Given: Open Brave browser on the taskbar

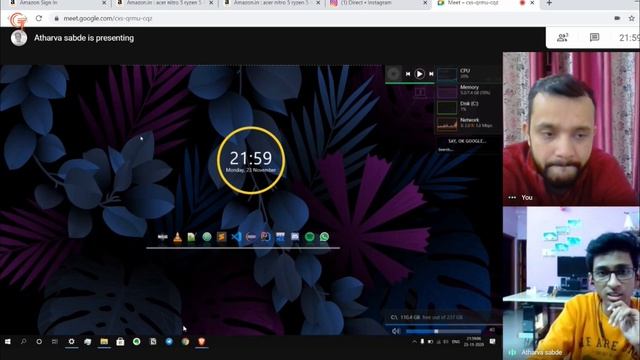Looking at the screenshot, I should pos(201,342).
